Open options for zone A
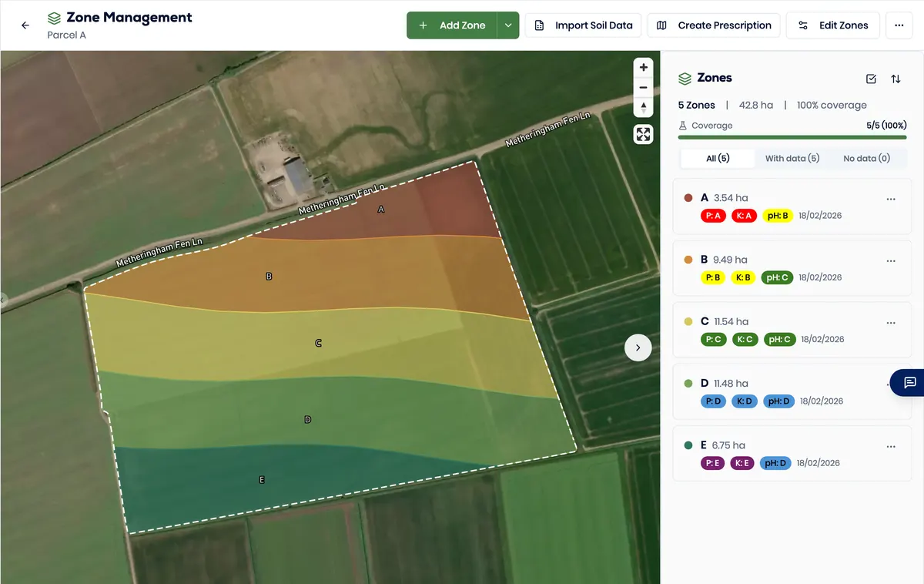Screen dimensions: 924x584 [x=891, y=199]
